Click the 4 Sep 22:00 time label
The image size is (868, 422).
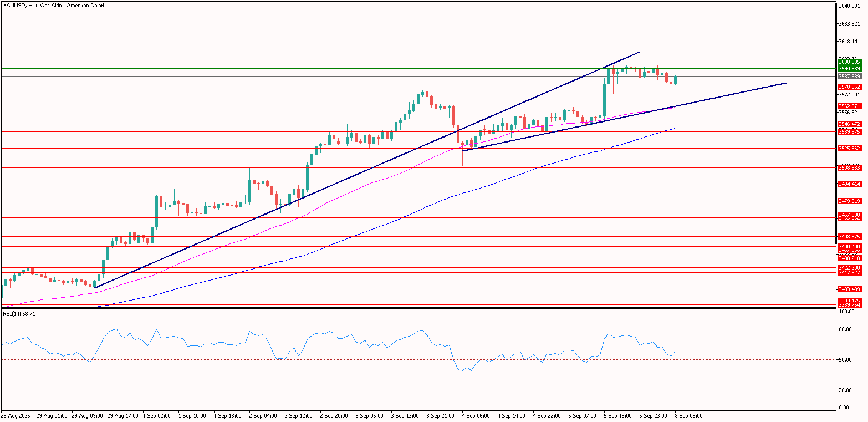click(x=548, y=415)
